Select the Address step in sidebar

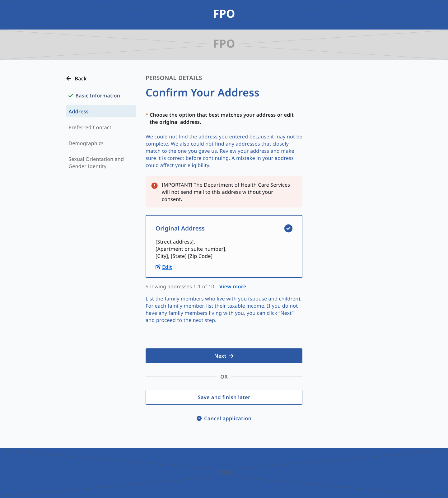coord(101,111)
